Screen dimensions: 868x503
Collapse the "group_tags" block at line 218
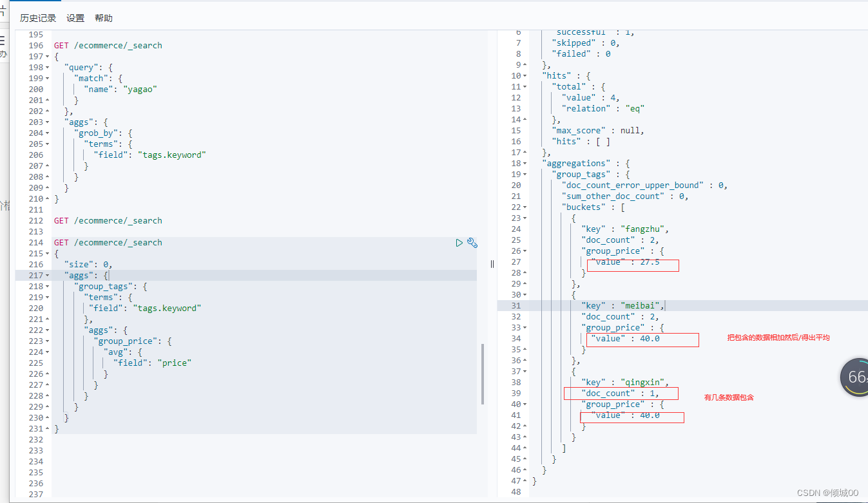(x=48, y=287)
